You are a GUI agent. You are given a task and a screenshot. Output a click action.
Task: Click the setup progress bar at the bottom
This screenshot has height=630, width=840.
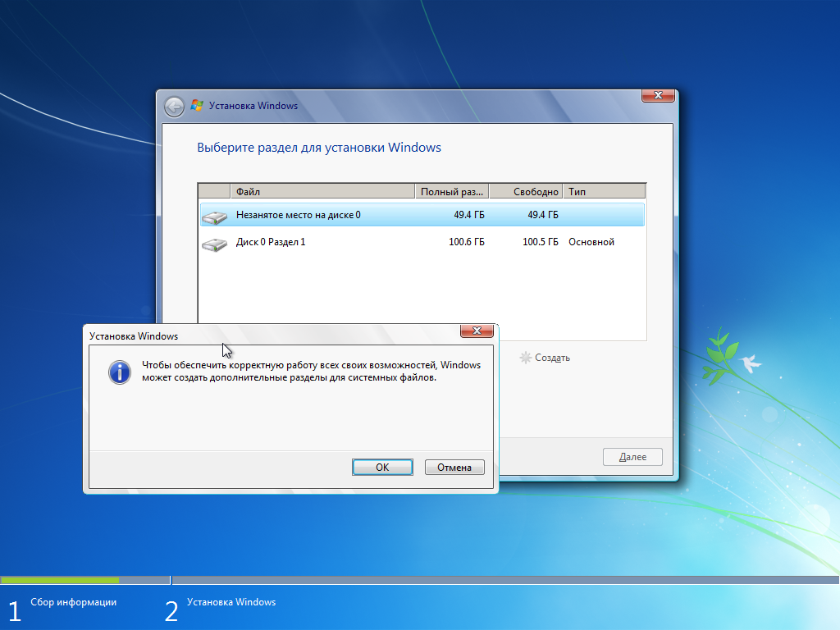click(x=420, y=580)
